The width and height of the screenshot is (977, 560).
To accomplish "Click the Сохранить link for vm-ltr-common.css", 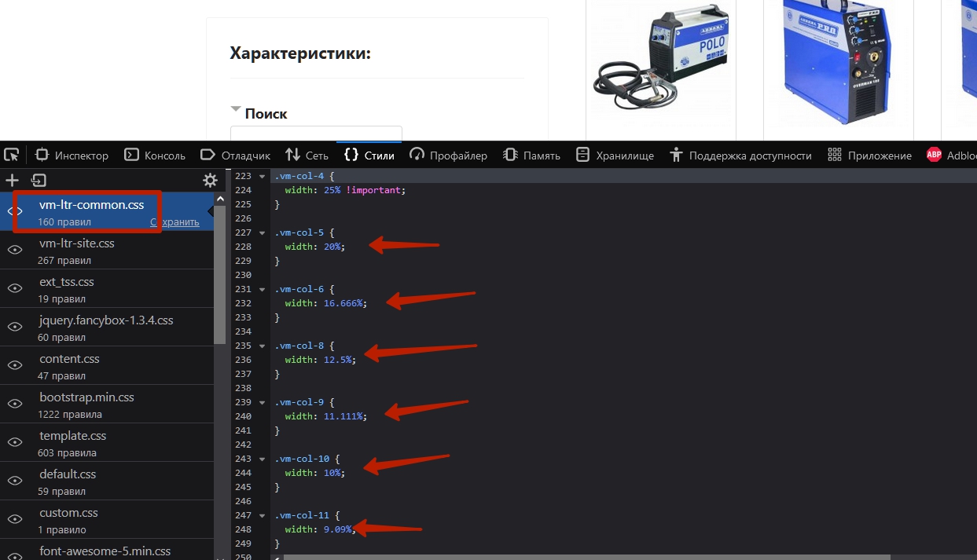I will pyautogui.click(x=174, y=222).
